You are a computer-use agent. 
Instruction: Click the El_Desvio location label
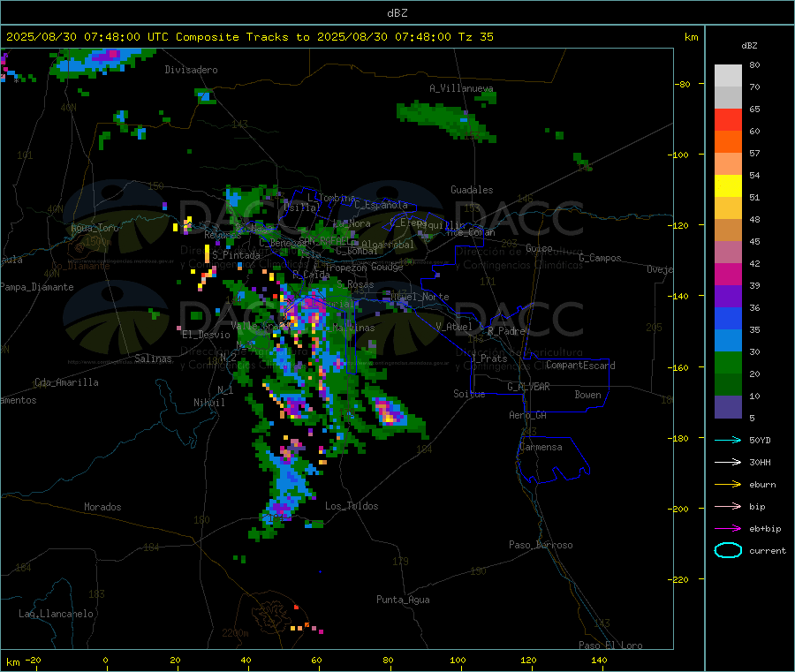[207, 335]
